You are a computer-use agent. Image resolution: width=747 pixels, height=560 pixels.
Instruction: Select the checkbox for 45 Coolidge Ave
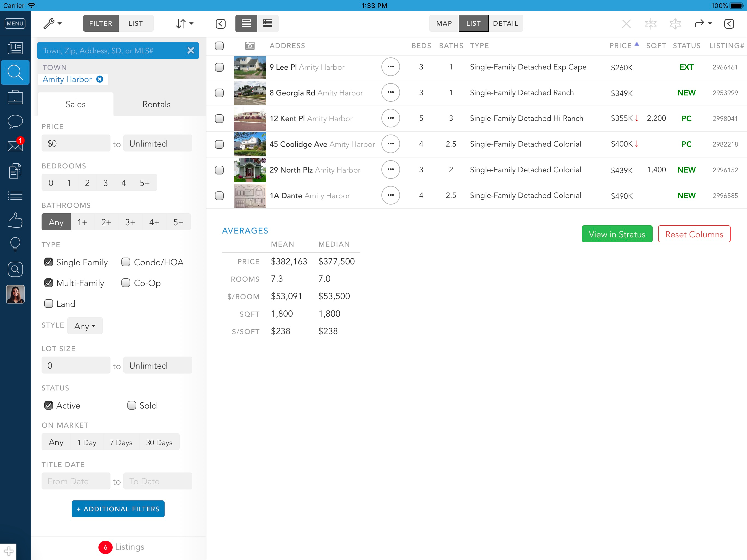click(219, 144)
